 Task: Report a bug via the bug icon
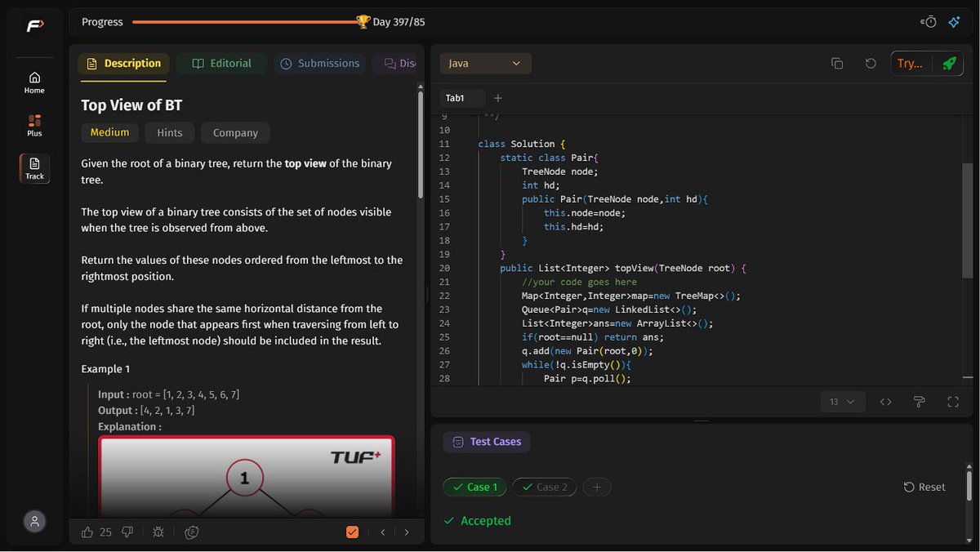click(x=158, y=532)
